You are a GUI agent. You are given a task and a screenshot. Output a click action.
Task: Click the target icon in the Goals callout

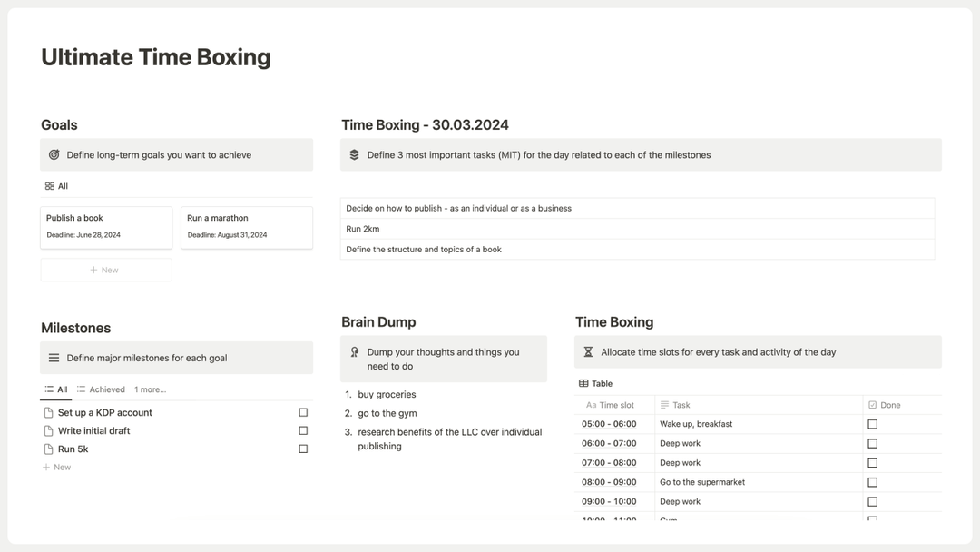click(x=54, y=154)
